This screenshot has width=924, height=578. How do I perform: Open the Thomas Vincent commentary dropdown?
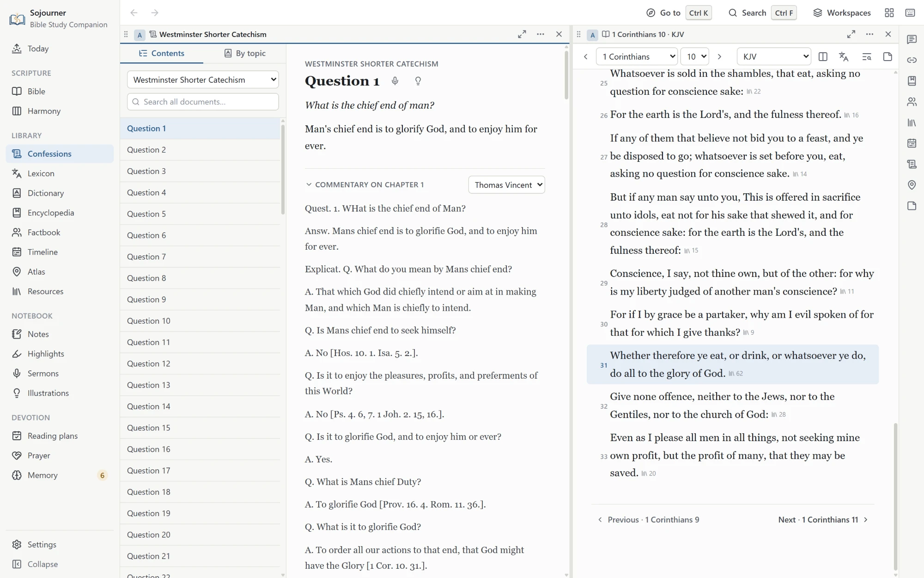(506, 185)
